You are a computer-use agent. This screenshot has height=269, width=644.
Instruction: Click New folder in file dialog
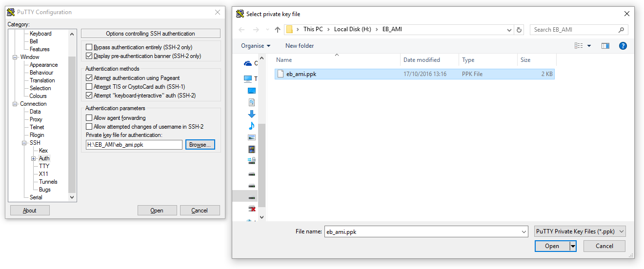coord(300,46)
